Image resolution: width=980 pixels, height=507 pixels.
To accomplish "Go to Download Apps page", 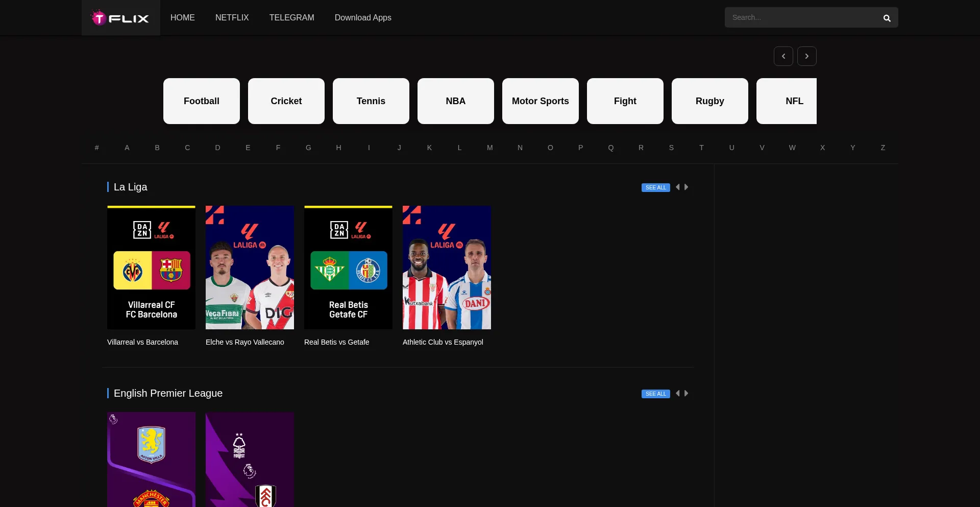I will (362, 17).
